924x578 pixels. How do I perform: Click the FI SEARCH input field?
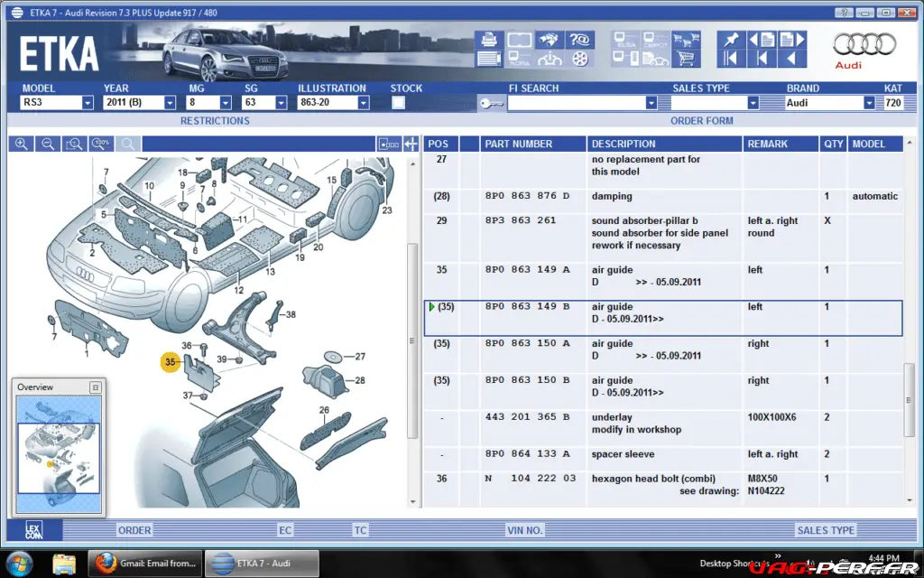pyautogui.click(x=577, y=103)
